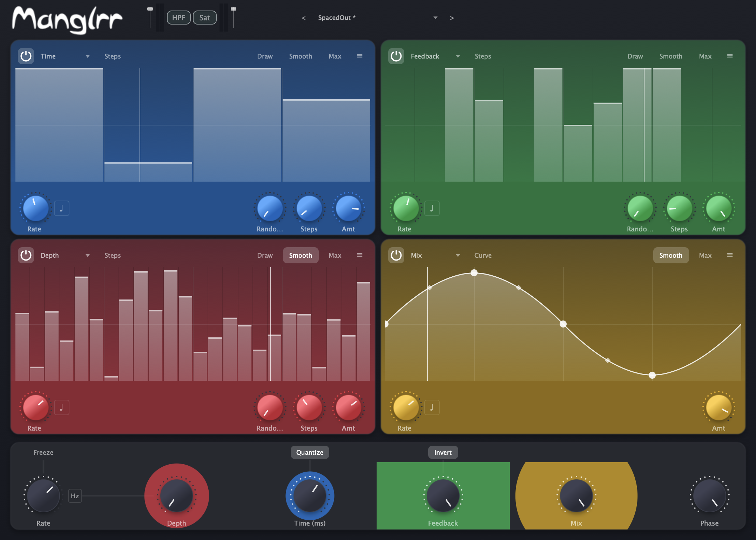Switch the Depth panel to Draw mode
Viewport: 756px width, 540px height.
[x=265, y=255]
